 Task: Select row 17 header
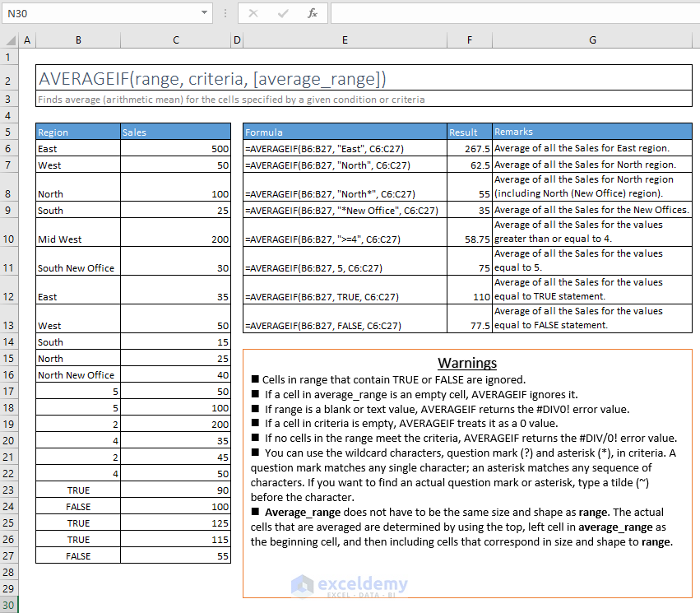(9, 391)
